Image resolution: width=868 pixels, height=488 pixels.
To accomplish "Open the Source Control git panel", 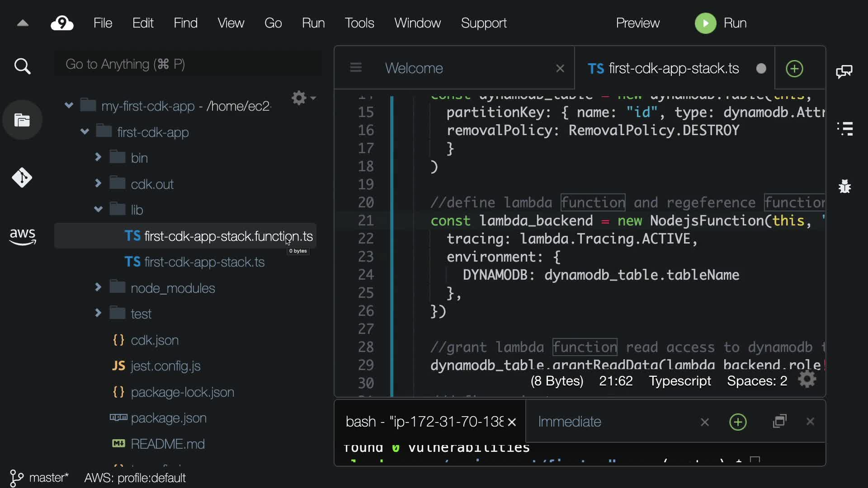I will [22, 178].
